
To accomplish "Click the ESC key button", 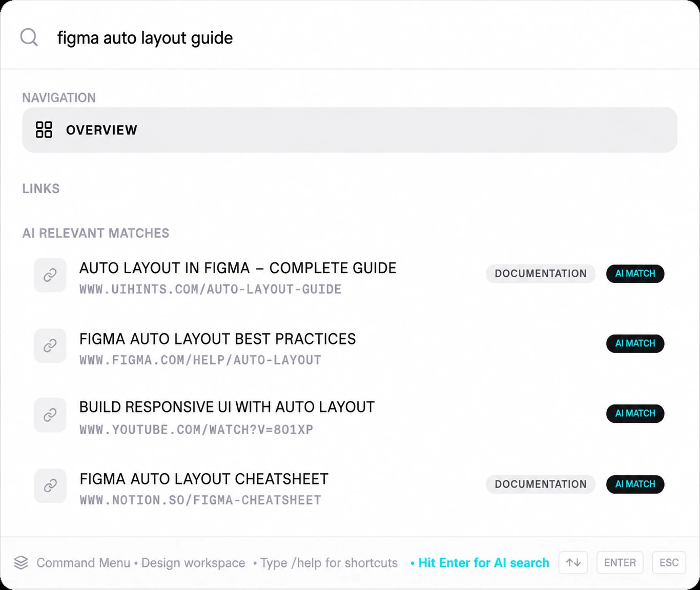I will pos(669,563).
